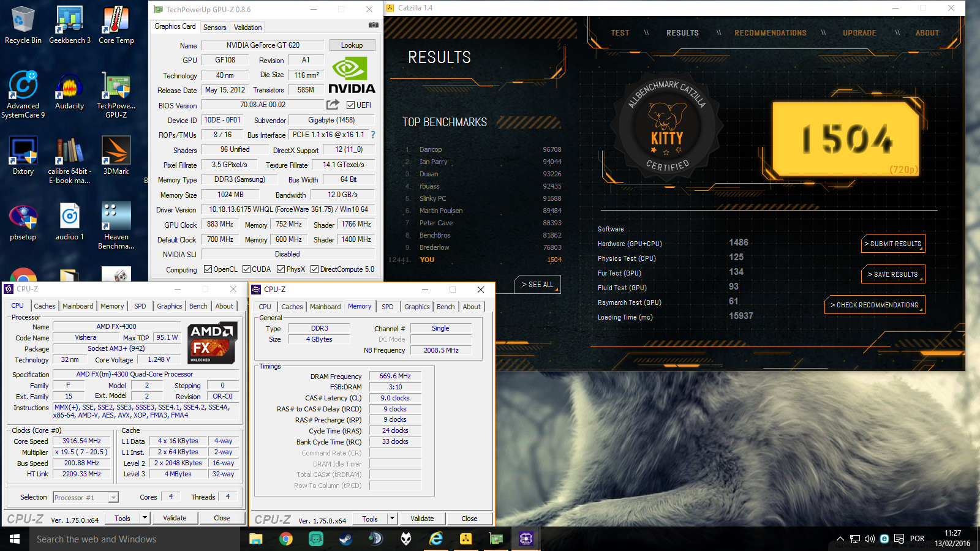Click the Kitty certified badge
Viewport: 980px width, 551px height.
[667, 127]
